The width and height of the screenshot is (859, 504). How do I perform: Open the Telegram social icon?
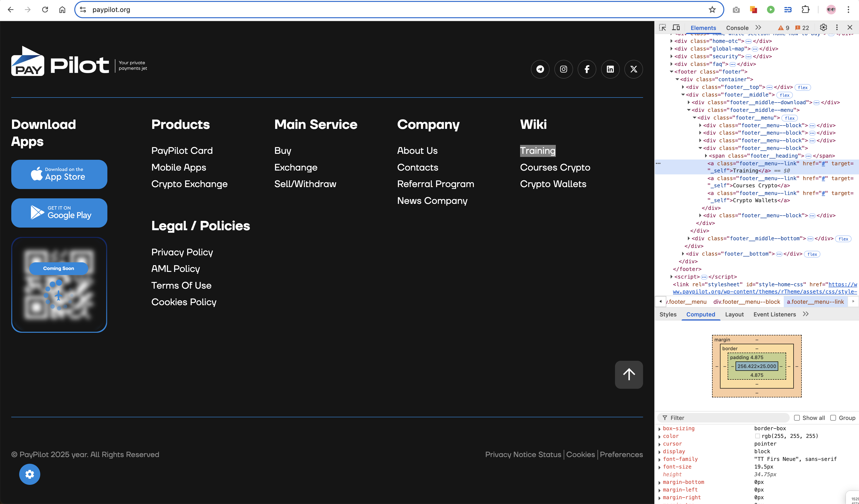540,69
